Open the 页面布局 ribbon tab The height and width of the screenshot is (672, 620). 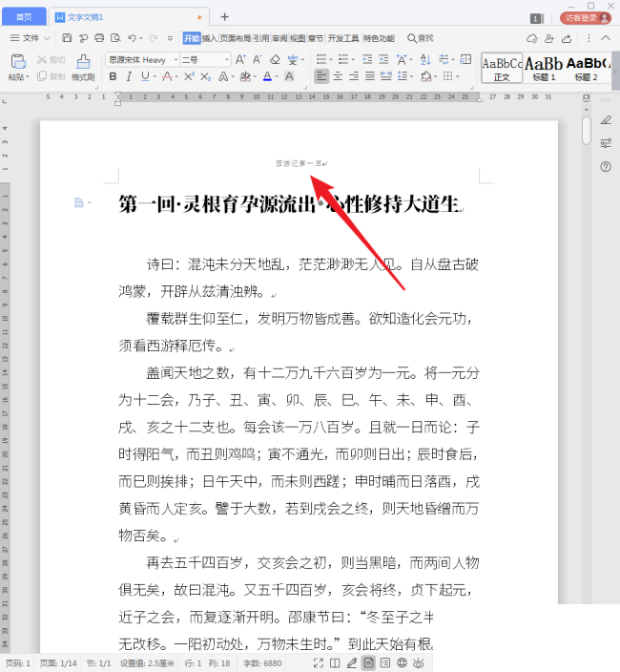tap(236, 38)
